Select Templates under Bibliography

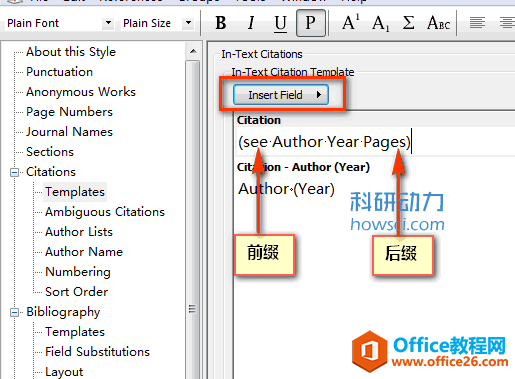75,332
